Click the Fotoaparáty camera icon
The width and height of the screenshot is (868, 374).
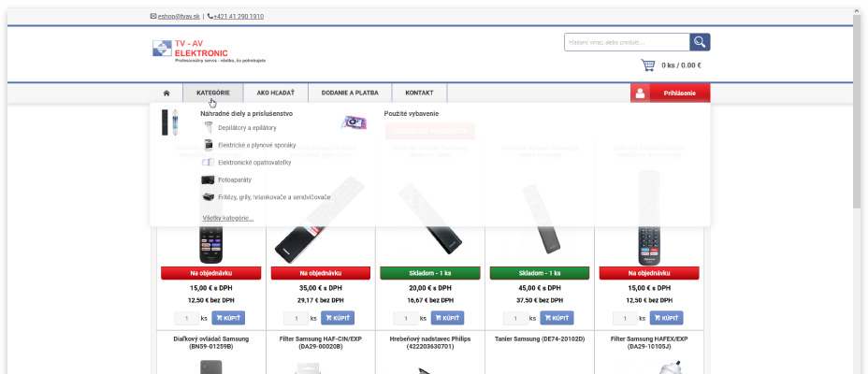point(209,180)
